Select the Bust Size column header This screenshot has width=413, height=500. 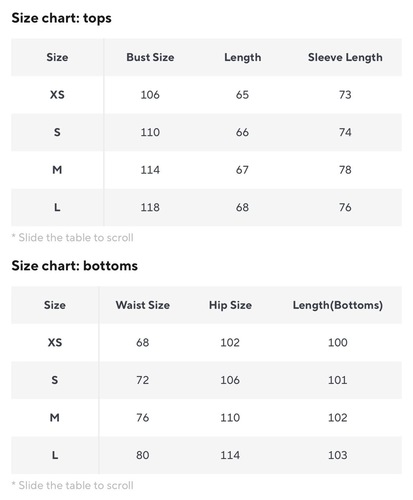coord(150,57)
